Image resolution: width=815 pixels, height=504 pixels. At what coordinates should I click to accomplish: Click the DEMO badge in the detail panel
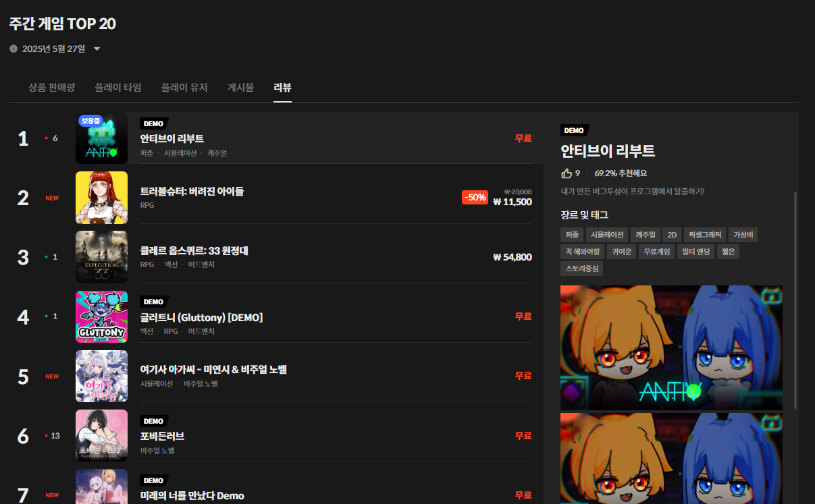pos(574,130)
